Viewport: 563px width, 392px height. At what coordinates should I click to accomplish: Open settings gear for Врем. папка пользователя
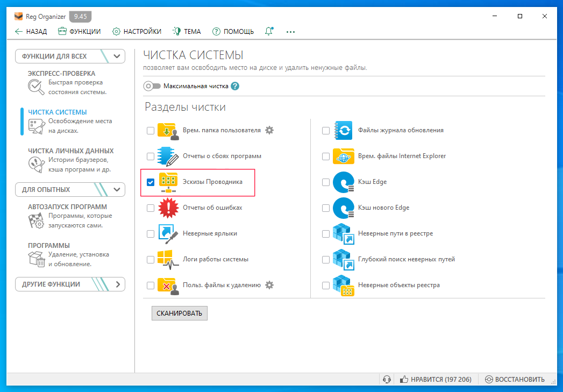point(269,130)
